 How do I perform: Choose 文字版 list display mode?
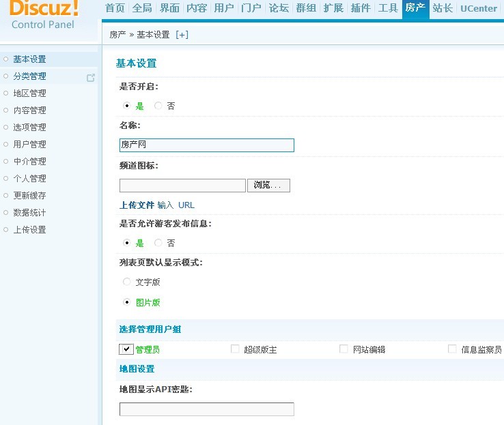point(126,282)
